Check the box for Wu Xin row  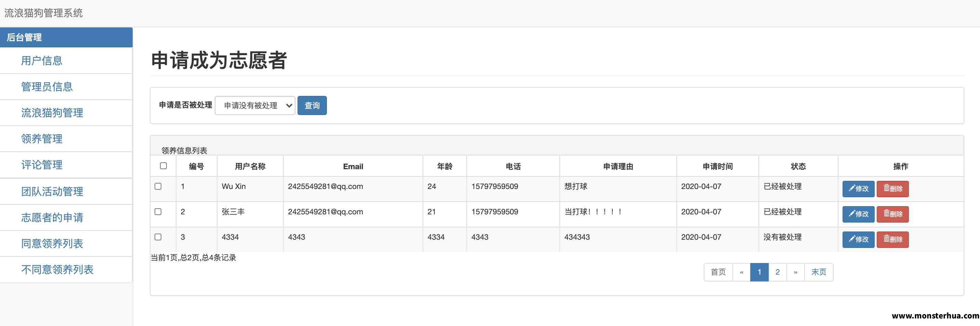(158, 186)
